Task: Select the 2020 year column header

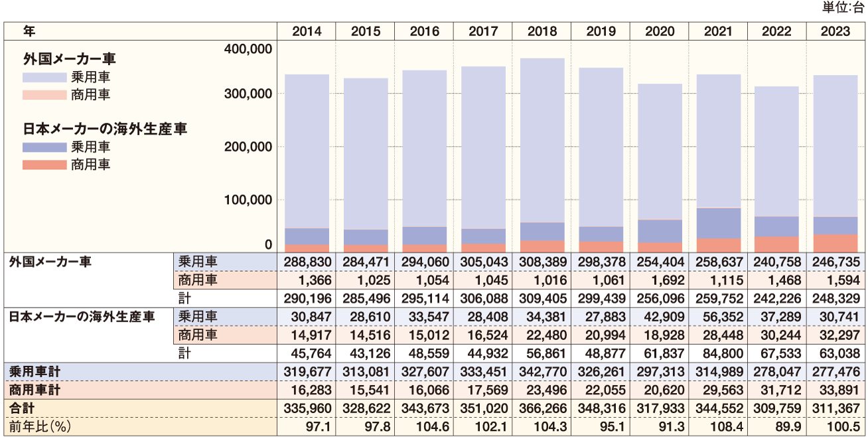Action: pos(660,31)
